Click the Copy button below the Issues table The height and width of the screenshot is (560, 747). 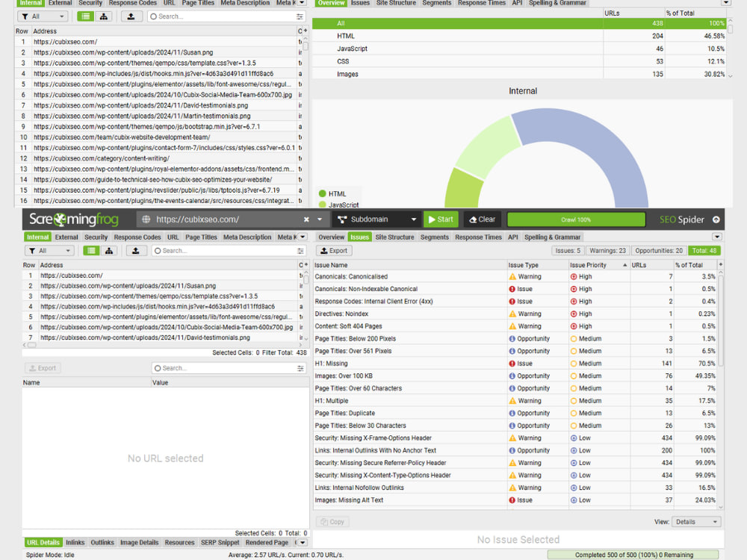coord(332,522)
